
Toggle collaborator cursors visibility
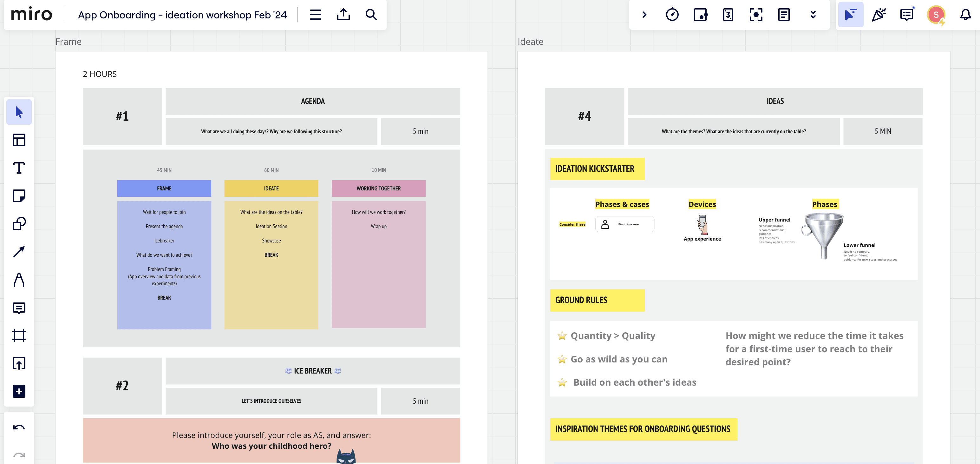[x=850, y=15]
